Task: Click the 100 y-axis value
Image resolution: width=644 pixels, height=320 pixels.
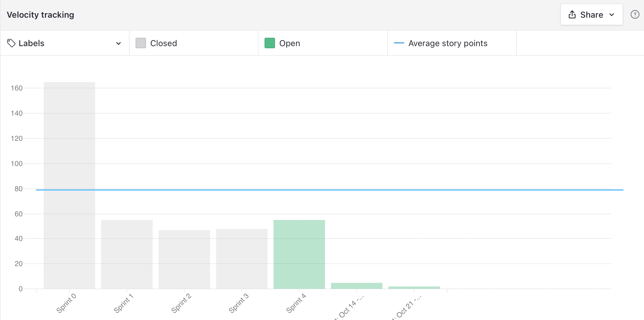Action: click(17, 164)
